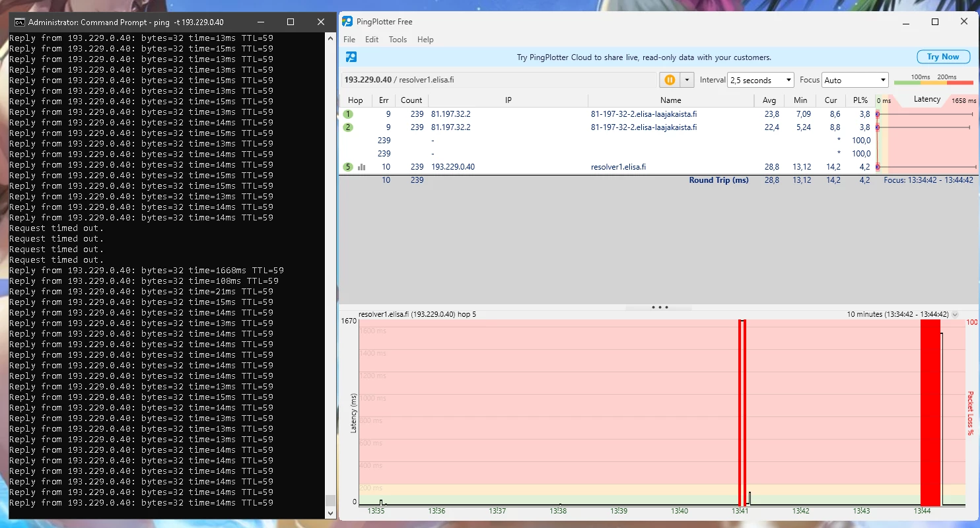980x528 pixels.
Task: Toggle the bar graph icon for hop 5
Action: [x=361, y=167]
